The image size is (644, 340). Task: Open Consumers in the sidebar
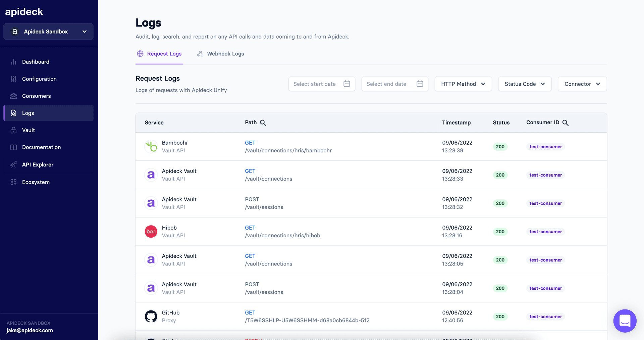[x=48, y=96]
